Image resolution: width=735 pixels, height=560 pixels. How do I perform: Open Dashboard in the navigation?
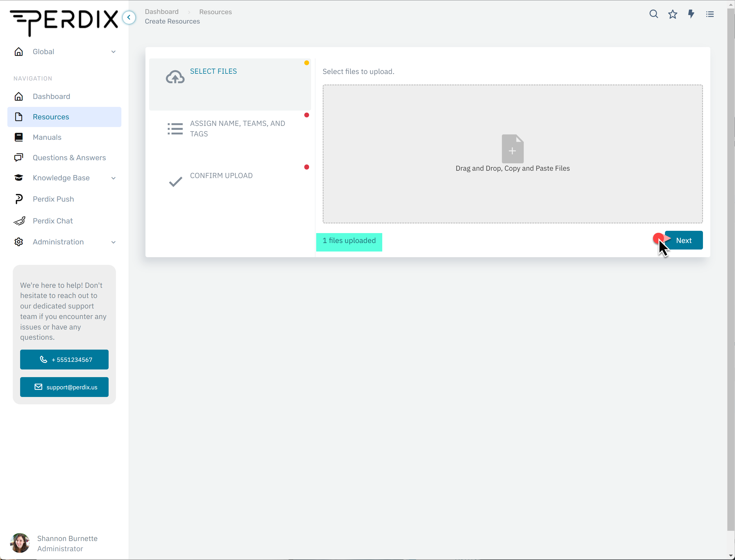(x=64, y=96)
